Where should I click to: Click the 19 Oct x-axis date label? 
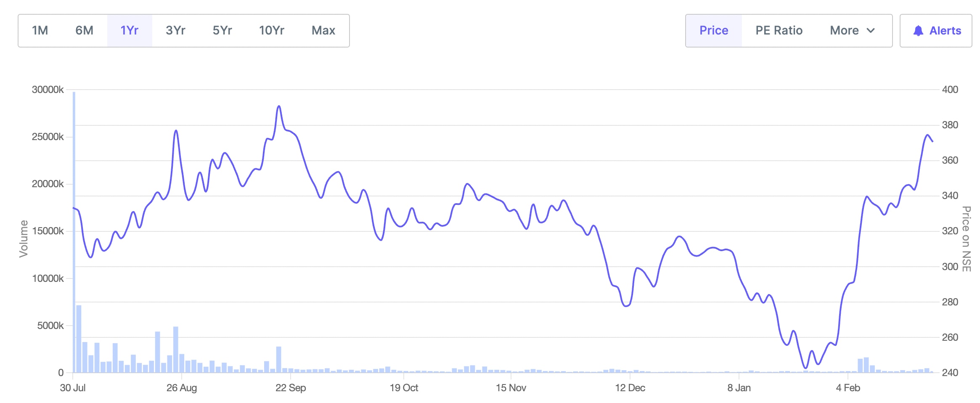click(x=404, y=388)
